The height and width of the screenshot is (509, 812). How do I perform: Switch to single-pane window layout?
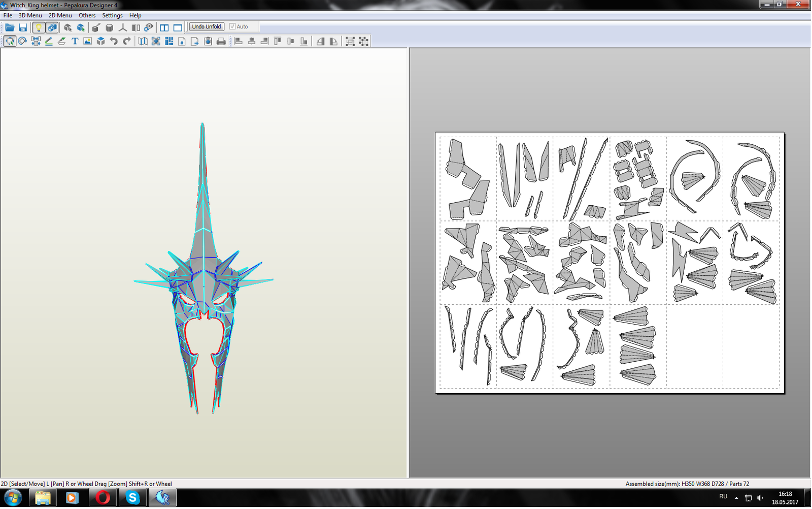point(178,27)
